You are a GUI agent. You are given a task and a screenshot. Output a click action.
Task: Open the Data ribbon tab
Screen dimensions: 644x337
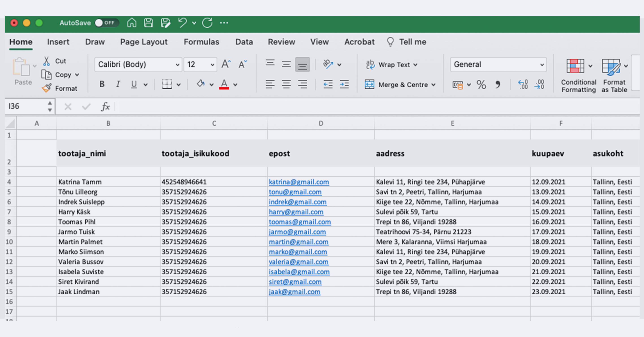tap(244, 42)
